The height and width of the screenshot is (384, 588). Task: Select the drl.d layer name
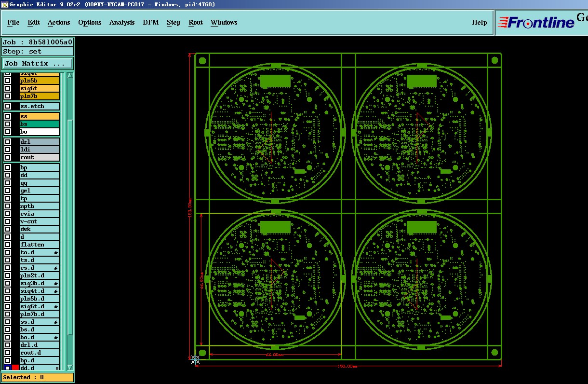click(x=40, y=345)
